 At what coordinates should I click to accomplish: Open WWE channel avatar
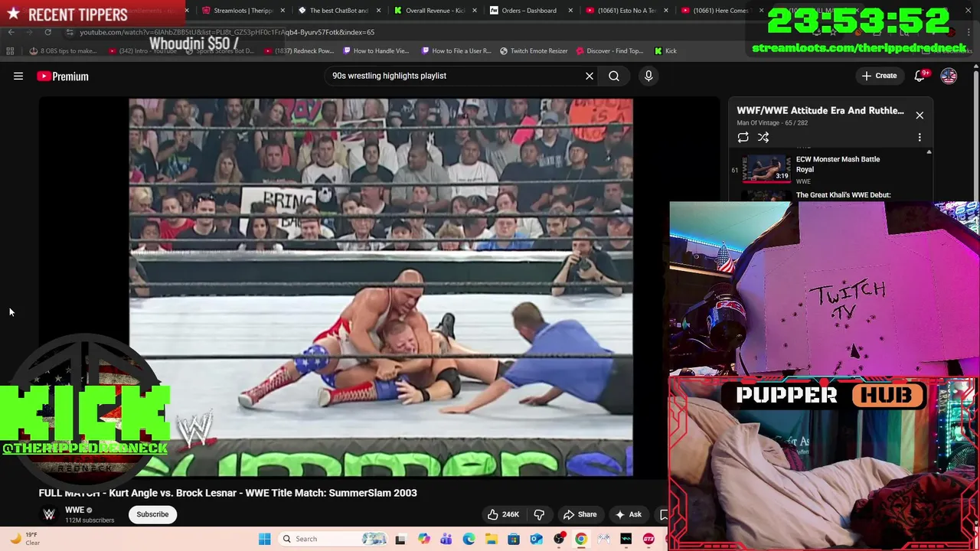pyautogui.click(x=49, y=514)
